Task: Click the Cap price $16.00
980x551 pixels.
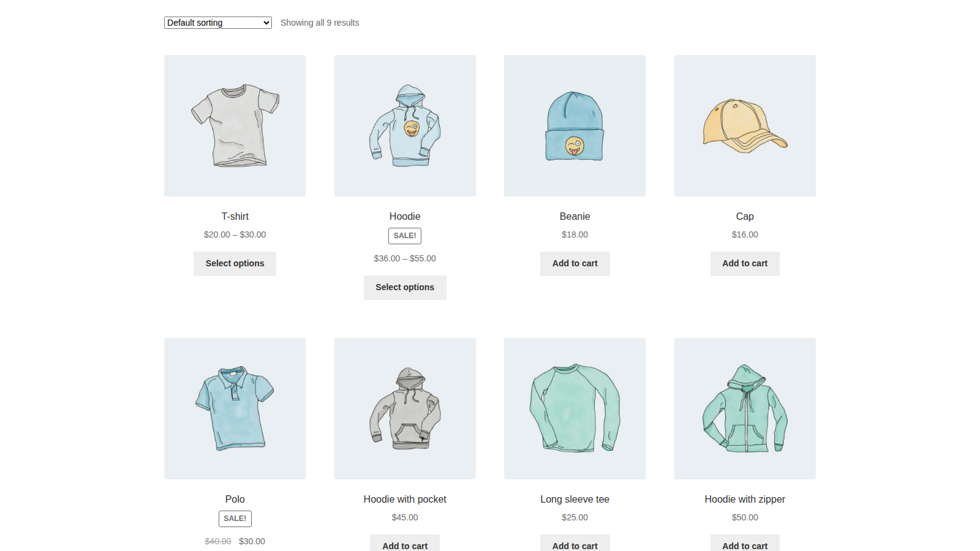Action: [x=745, y=234]
